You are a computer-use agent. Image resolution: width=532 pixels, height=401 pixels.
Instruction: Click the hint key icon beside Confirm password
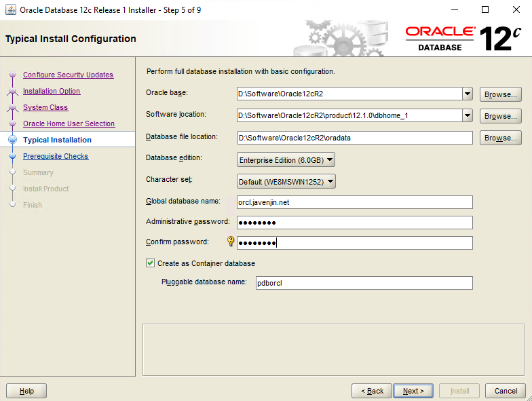click(231, 242)
